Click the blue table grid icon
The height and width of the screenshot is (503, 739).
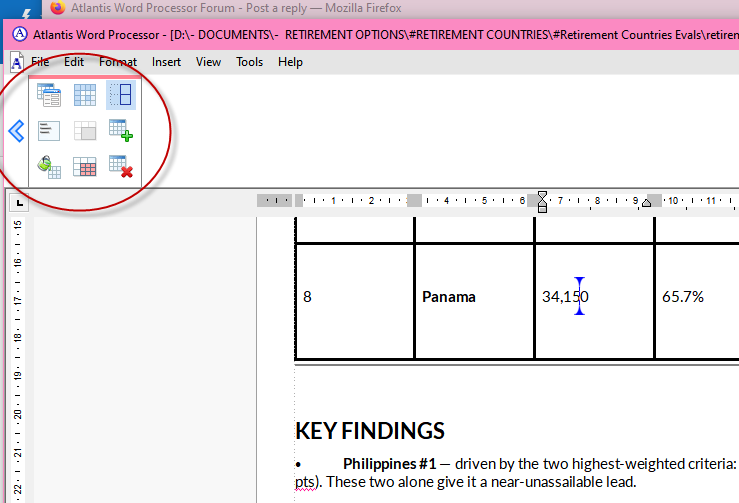(x=85, y=96)
